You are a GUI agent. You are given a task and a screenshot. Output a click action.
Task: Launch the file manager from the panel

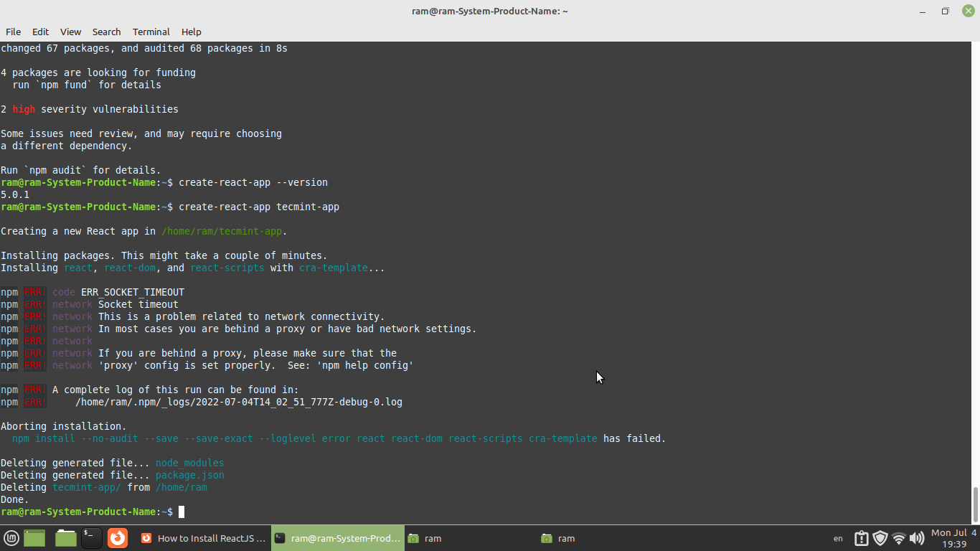(x=65, y=538)
